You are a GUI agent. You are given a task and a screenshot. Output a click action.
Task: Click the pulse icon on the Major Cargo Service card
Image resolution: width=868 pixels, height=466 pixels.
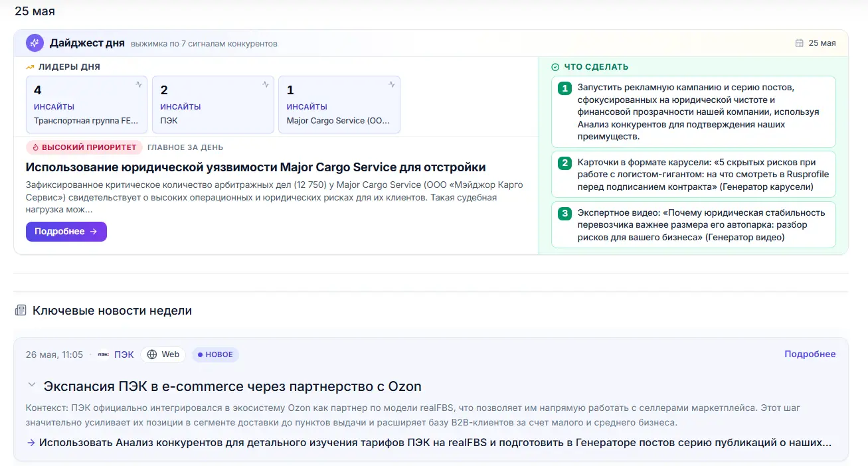pos(392,84)
